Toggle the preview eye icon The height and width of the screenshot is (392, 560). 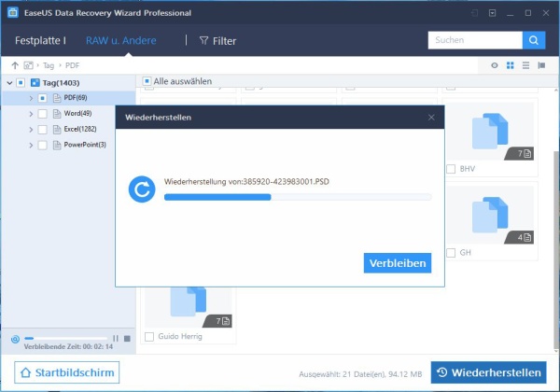(x=495, y=65)
